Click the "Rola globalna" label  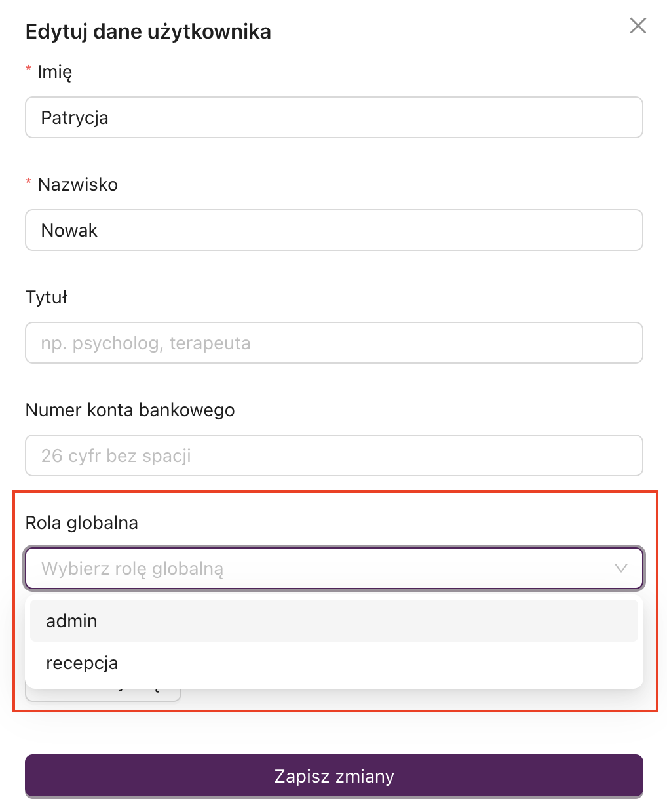[x=81, y=522]
